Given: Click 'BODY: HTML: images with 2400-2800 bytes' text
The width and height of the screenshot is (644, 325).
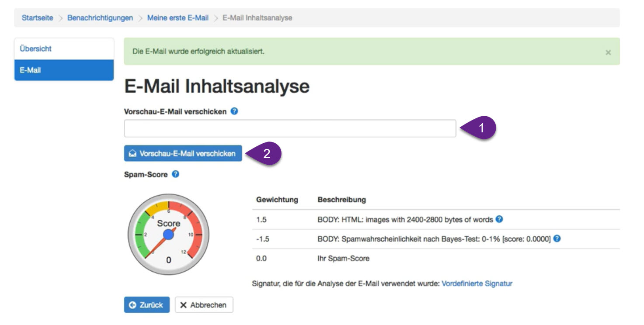Looking at the screenshot, I should [x=405, y=220].
